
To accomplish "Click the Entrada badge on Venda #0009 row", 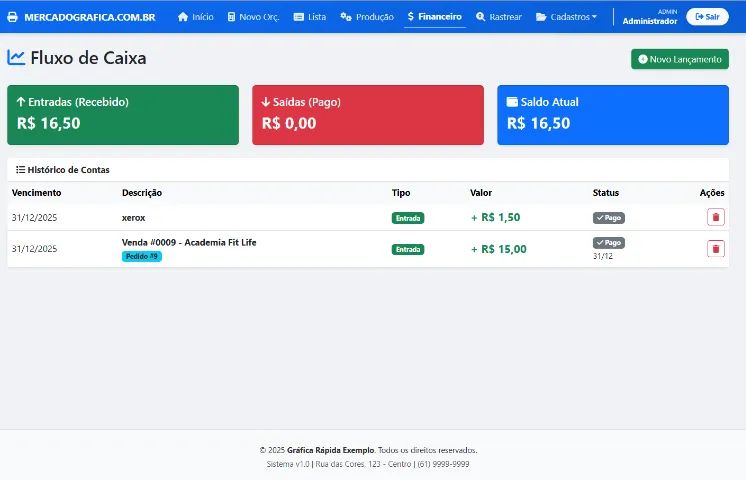I will click(x=407, y=250).
